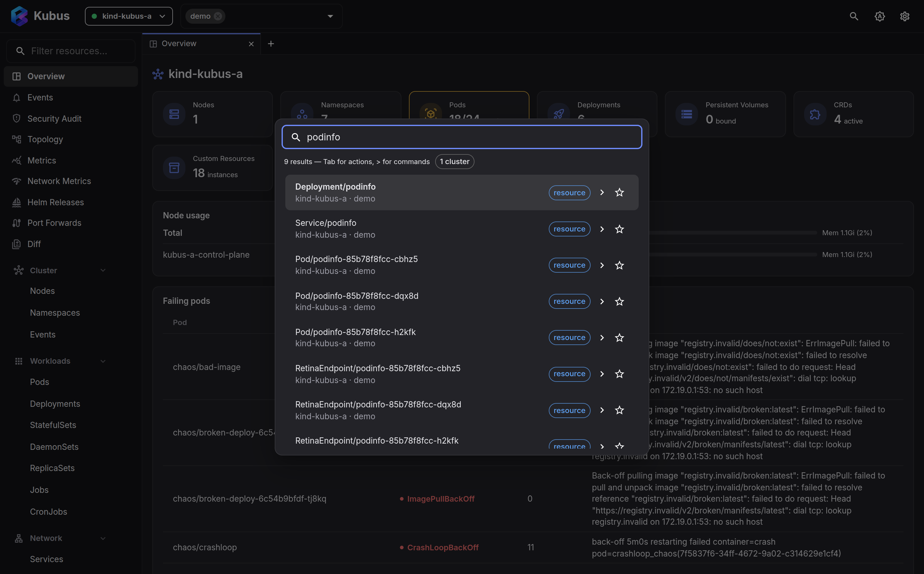Open Services under Network
This screenshot has width=924, height=574.
click(46, 559)
